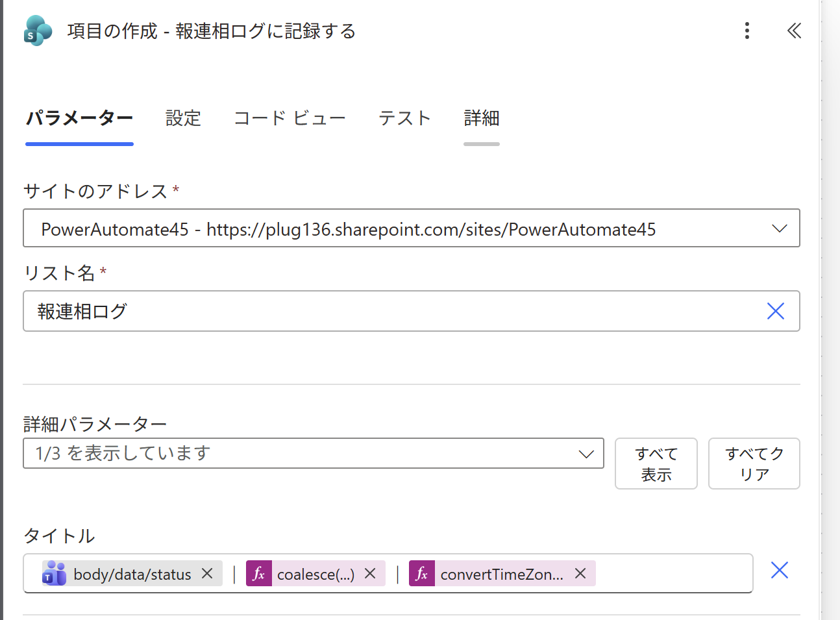Open the coalesce(...) expression text
840x620 pixels.
[x=315, y=574]
